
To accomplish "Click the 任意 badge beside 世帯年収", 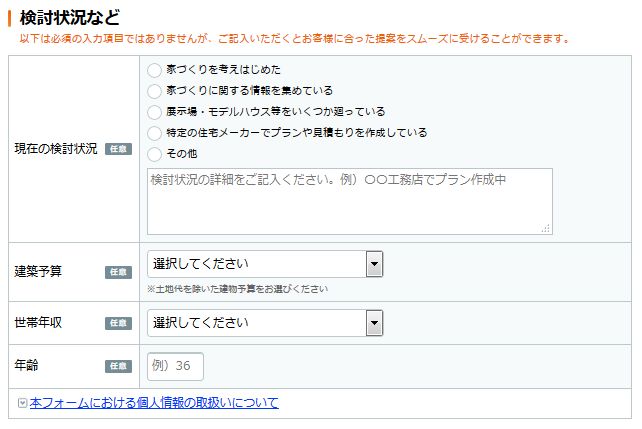I will [118, 323].
